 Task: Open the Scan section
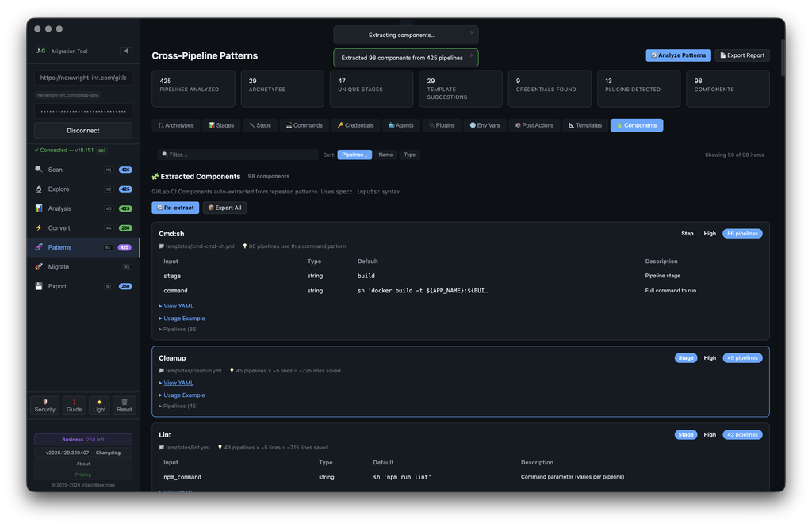click(82, 170)
